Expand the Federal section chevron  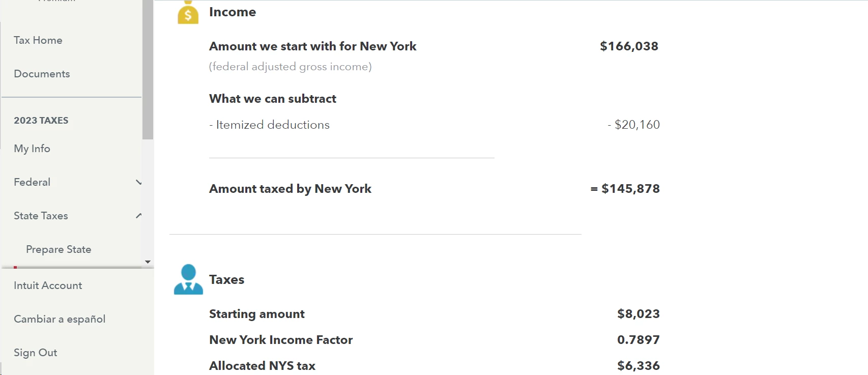tap(138, 182)
